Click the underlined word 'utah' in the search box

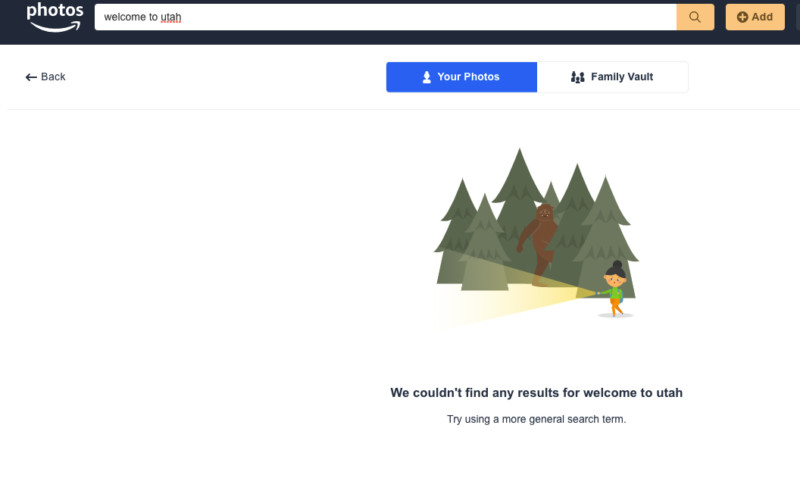click(171, 17)
